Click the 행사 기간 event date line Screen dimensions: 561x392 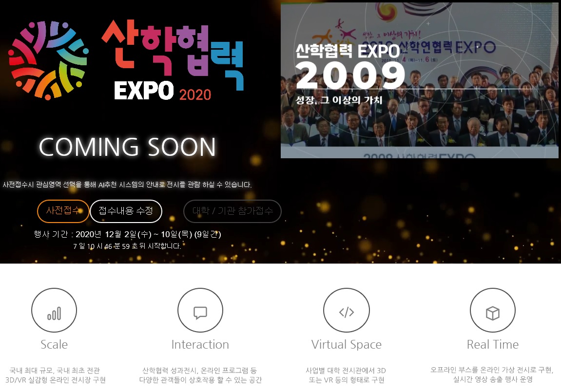click(x=127, y=234)
